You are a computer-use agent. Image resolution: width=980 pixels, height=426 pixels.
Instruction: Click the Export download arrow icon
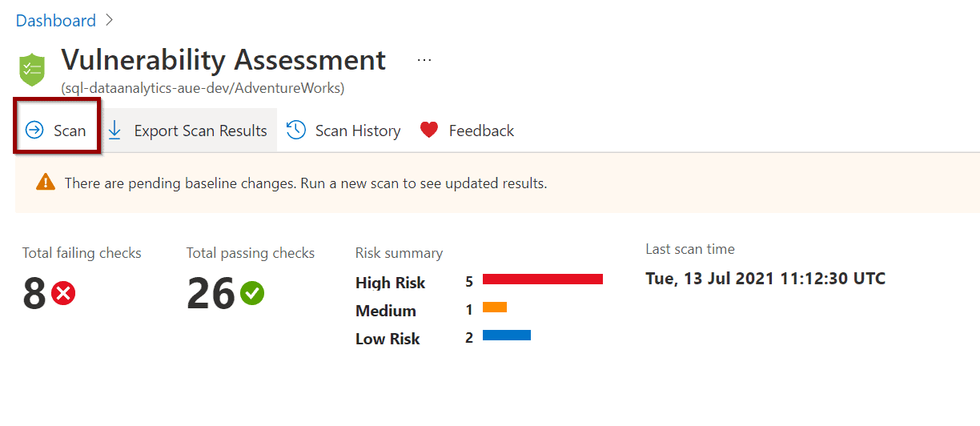click(114, 130)
